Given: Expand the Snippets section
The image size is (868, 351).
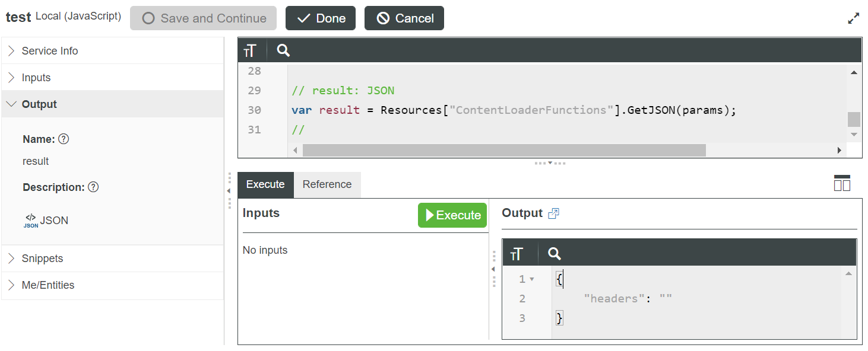Looking at the screenshot, I should pos(42,259).
